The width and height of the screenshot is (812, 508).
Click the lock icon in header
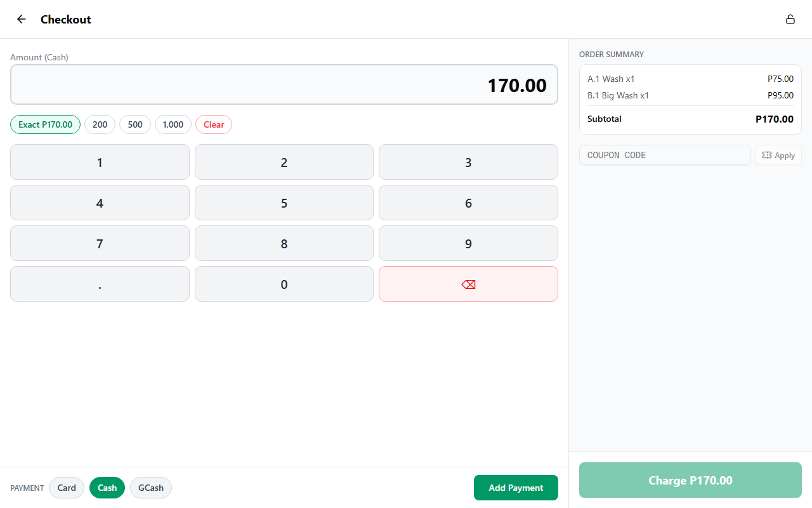pos(790,19)
